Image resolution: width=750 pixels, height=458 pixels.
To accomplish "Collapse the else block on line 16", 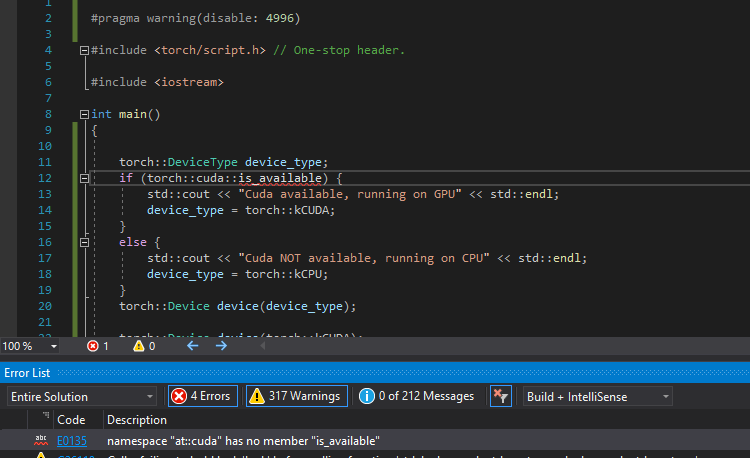I will (x=84, y=242).
